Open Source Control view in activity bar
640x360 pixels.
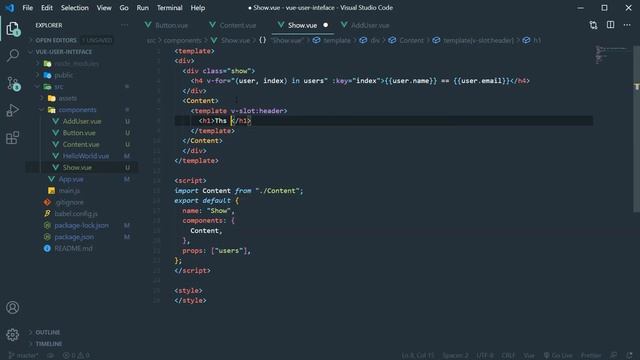click(13, 83)
